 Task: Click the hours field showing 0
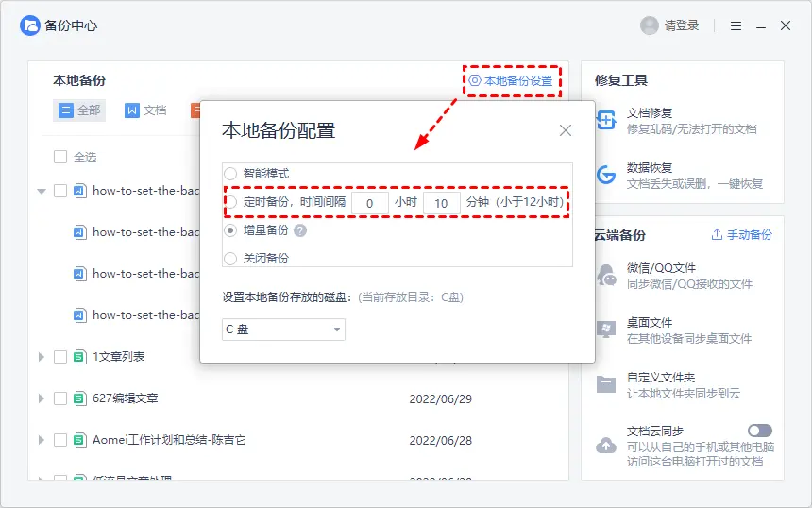point(370,203)
